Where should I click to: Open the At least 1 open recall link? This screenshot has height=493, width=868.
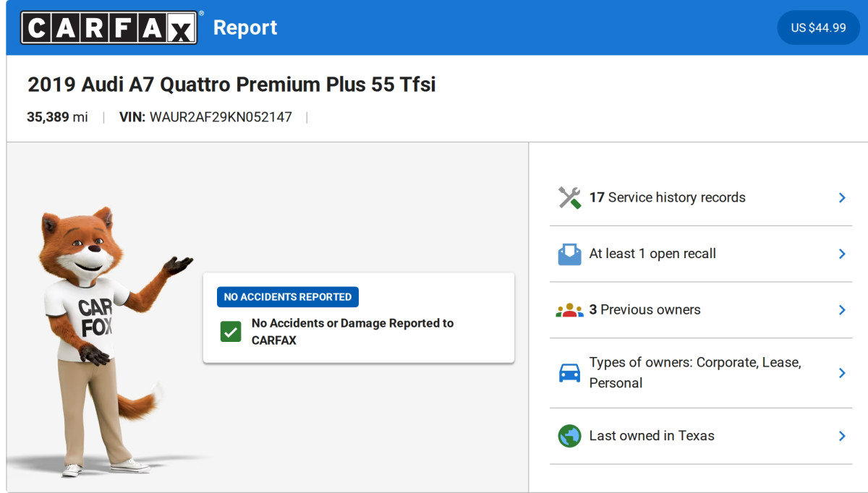[652, 254]
